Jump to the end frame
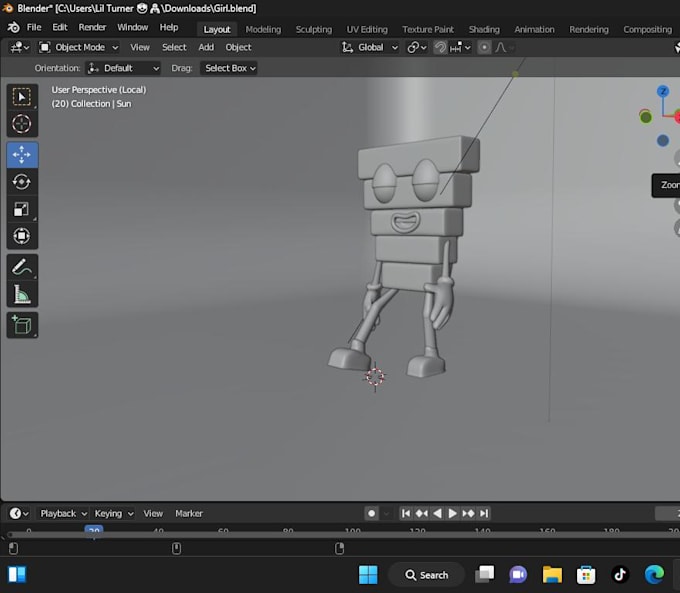Viewport: 680px width, 593px height. tap(484, 514)
